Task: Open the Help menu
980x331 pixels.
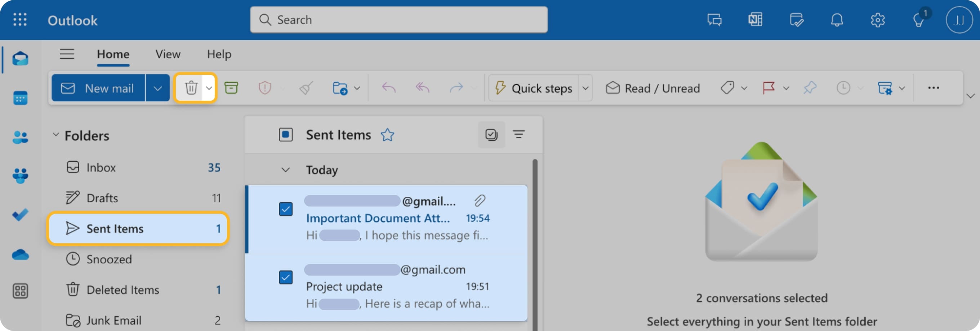Action: tap(219, 54)
